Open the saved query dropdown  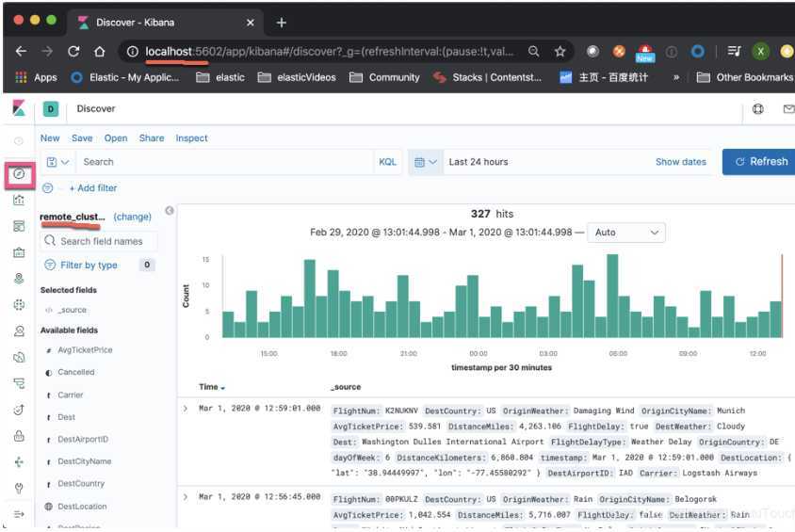pyautogui.click(x=57, y=162)
